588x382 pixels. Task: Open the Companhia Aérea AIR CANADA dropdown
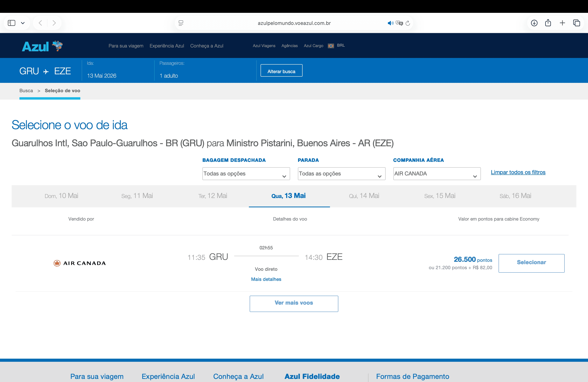coord(437,174)
